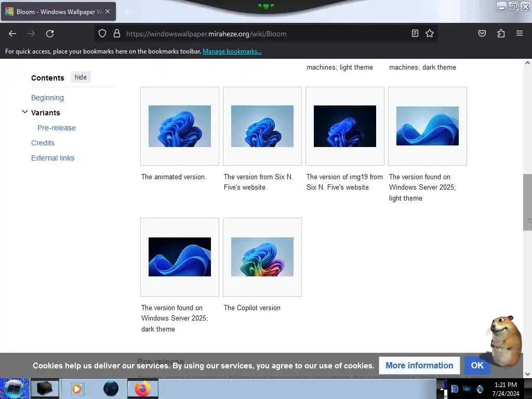The width and height of the screenshot is (532, 399).
Task: Open the Six N. Five website version thumbnail
Action: 262,126
